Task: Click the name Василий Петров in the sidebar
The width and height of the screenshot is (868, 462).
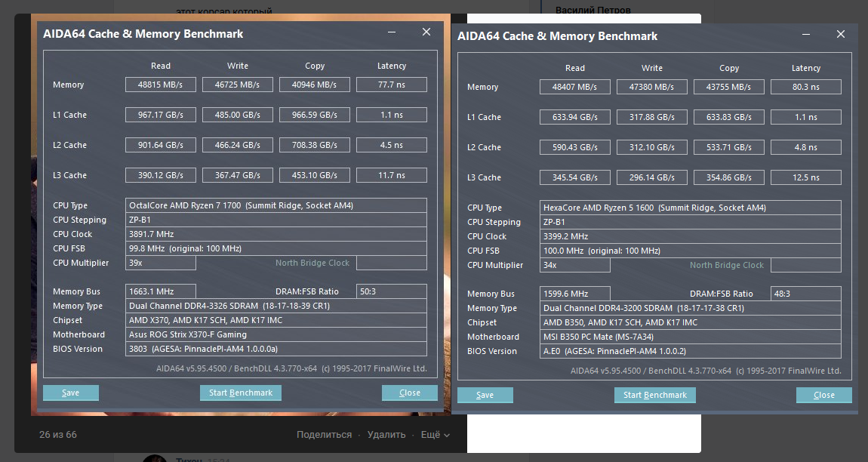Action: pos(593,9)
